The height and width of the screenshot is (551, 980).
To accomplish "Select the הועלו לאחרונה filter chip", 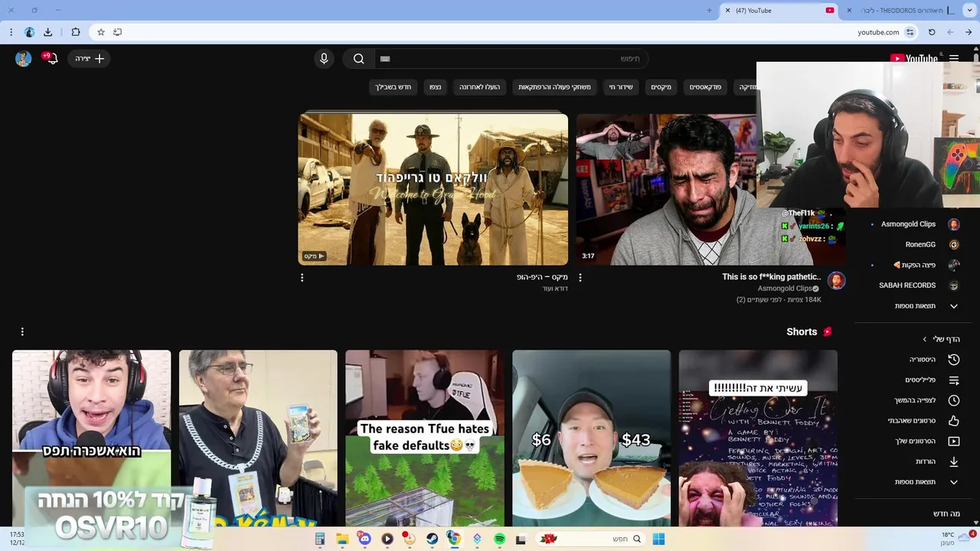I will click(479, 87).
